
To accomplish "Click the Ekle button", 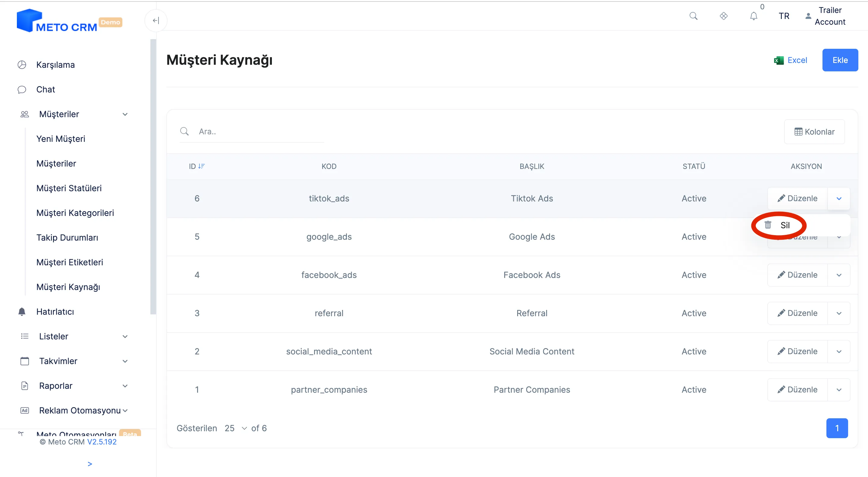I will pyautogui.click(x=840, y=60).
